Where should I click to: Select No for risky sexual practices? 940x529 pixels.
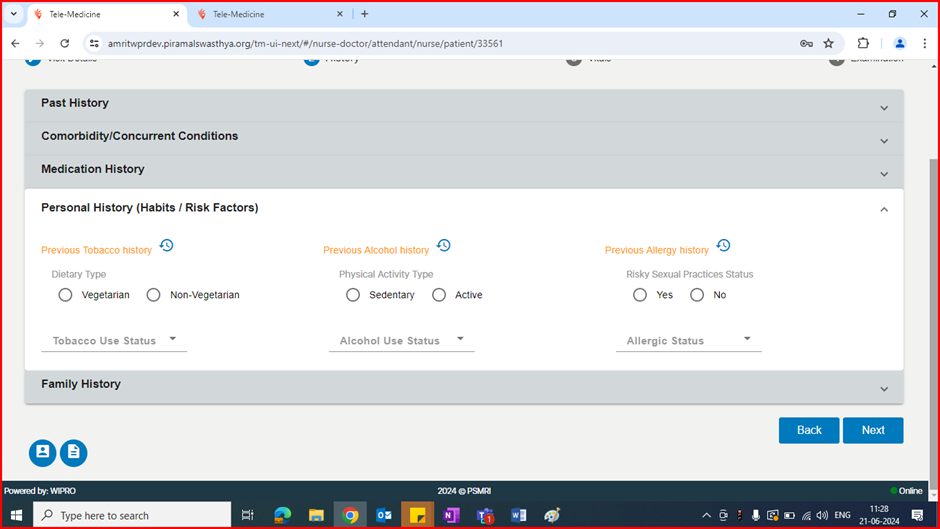tap(697, 294)
